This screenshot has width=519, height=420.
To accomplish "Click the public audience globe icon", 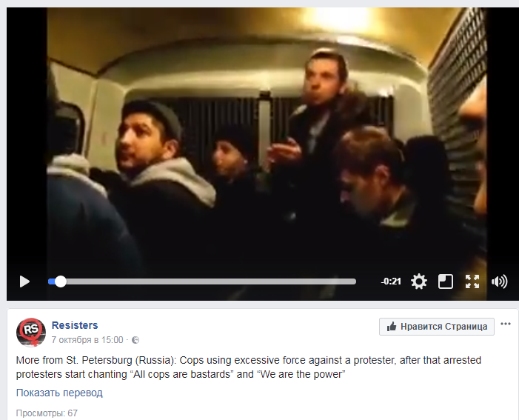I will click(135, 340).
